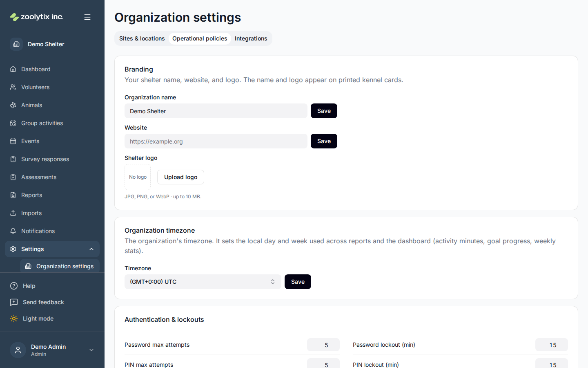Click the zoolytix inc. logo
The image size is (588, 368).
coord(37,17)
